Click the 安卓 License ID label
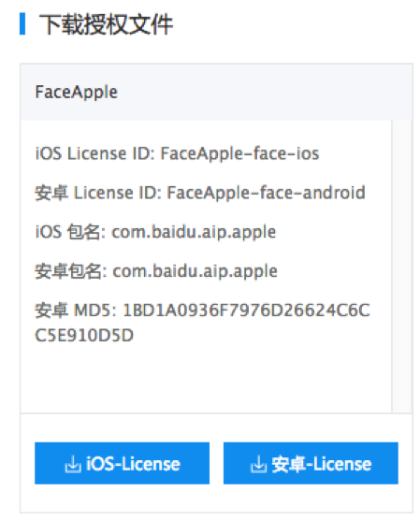This screenshot has width=420, height=520. click(x=98, y=193)
